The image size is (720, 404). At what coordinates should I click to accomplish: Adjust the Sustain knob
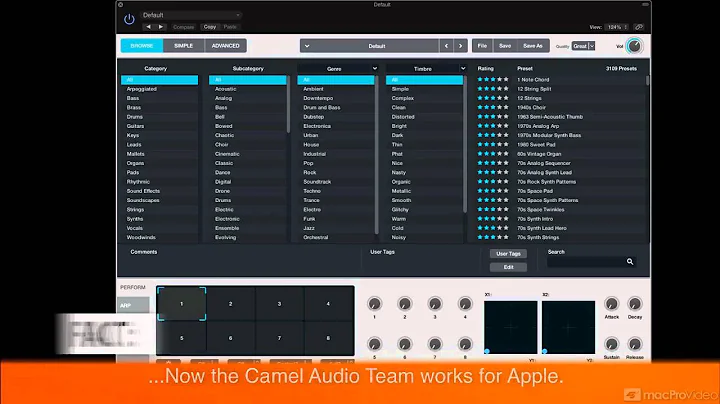611,344
